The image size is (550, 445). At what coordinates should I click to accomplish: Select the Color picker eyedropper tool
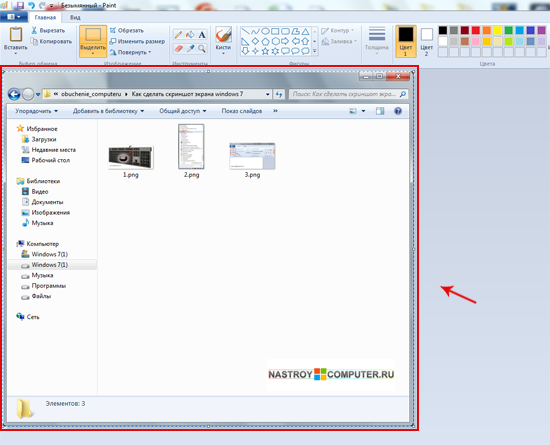click(x=190, y=48)
